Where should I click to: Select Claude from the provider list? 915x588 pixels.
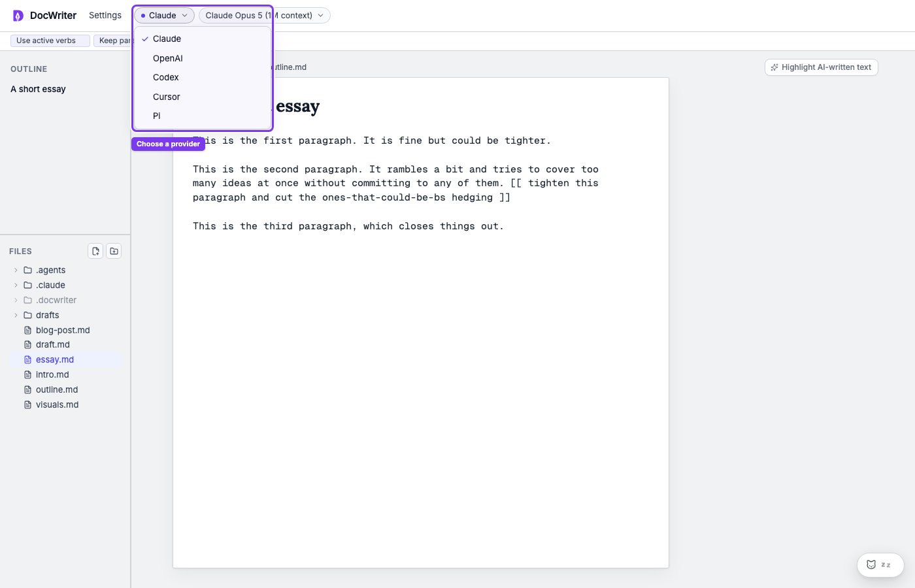pos(202,39)
